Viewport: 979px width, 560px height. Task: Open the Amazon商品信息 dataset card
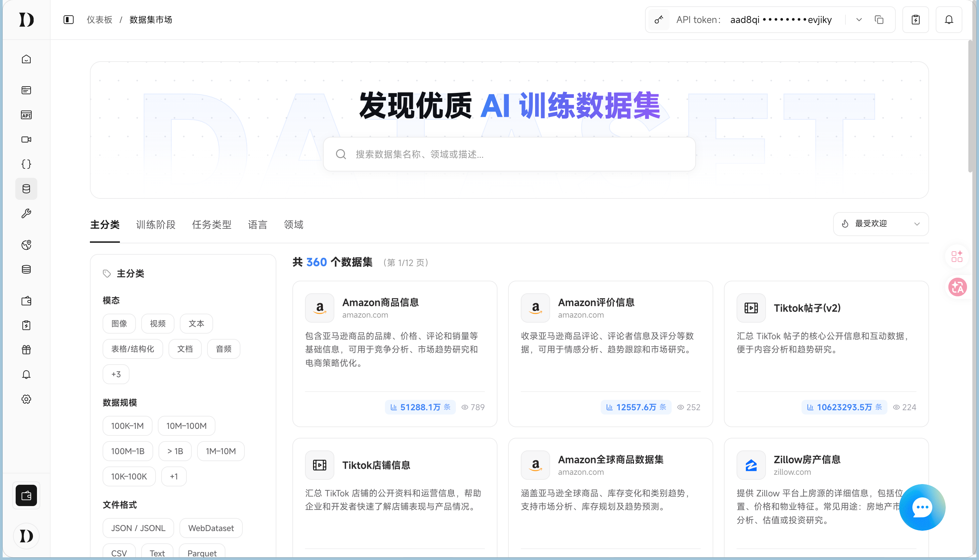coord(395,354)
